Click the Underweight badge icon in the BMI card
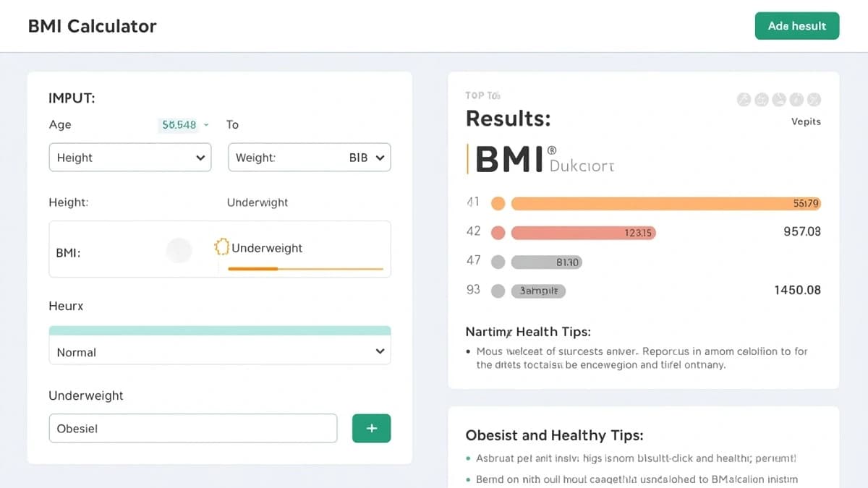 tap(224, 247)
